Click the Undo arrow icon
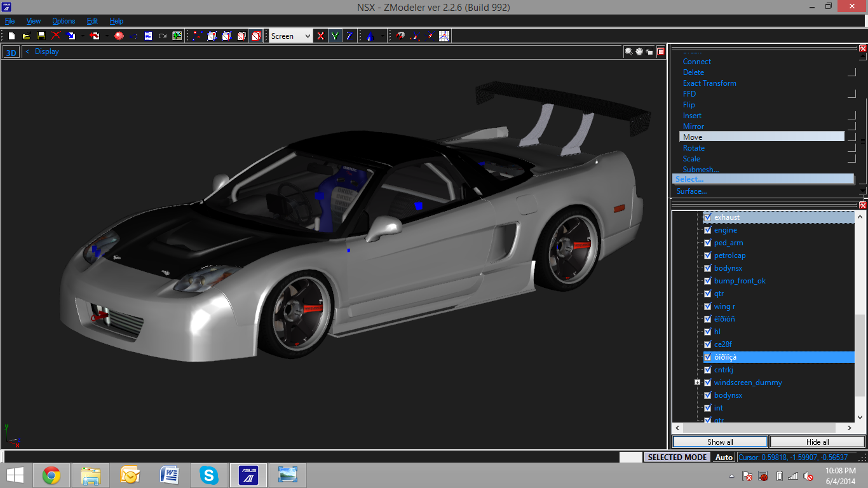Screen dimensions: 868x488 pos(133,36)
